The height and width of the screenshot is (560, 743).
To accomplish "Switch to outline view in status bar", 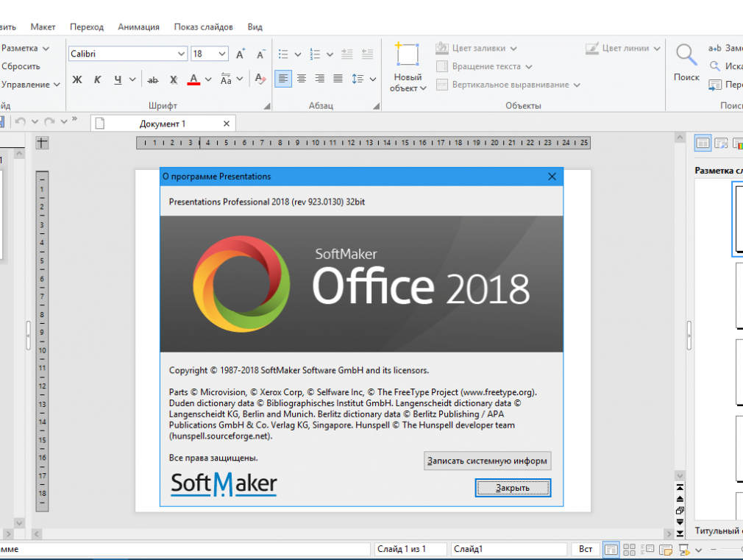I will 647,550.
